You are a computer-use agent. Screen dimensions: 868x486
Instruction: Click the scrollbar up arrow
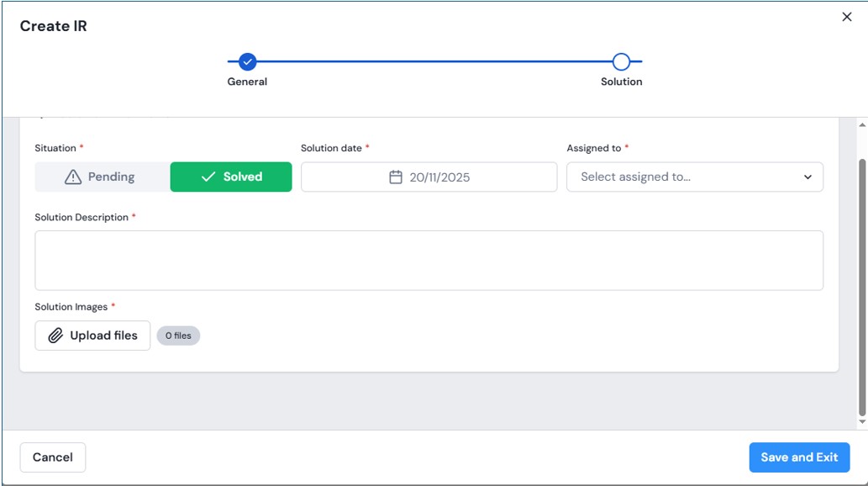(x=861, y=125)
